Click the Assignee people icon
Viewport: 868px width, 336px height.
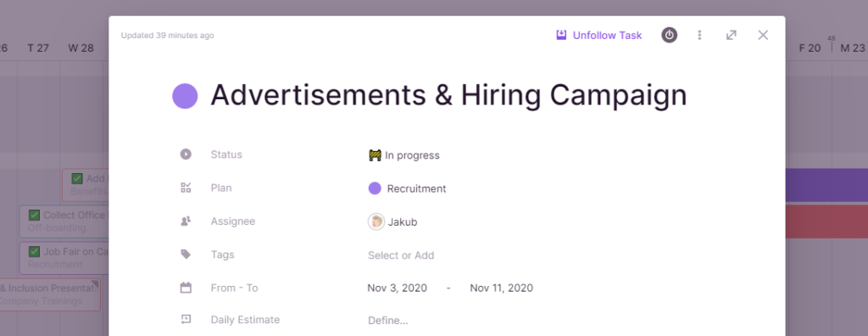tap(186, 221)
